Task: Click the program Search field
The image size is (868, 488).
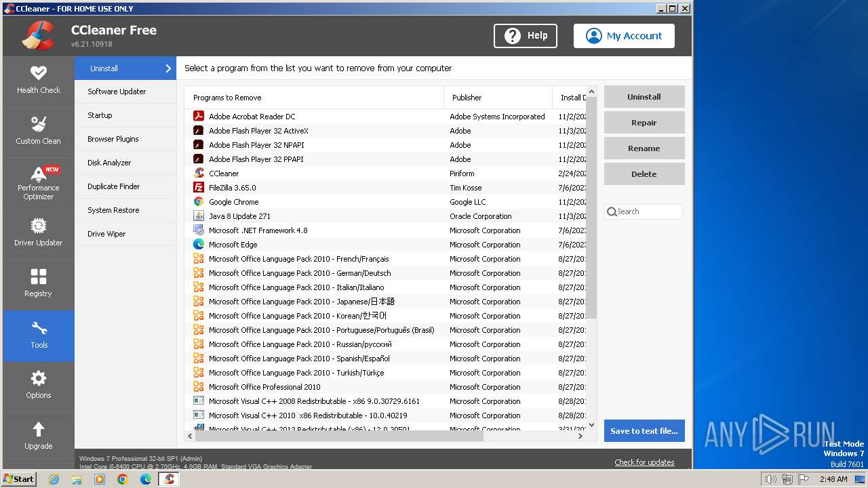Action: 644,211
